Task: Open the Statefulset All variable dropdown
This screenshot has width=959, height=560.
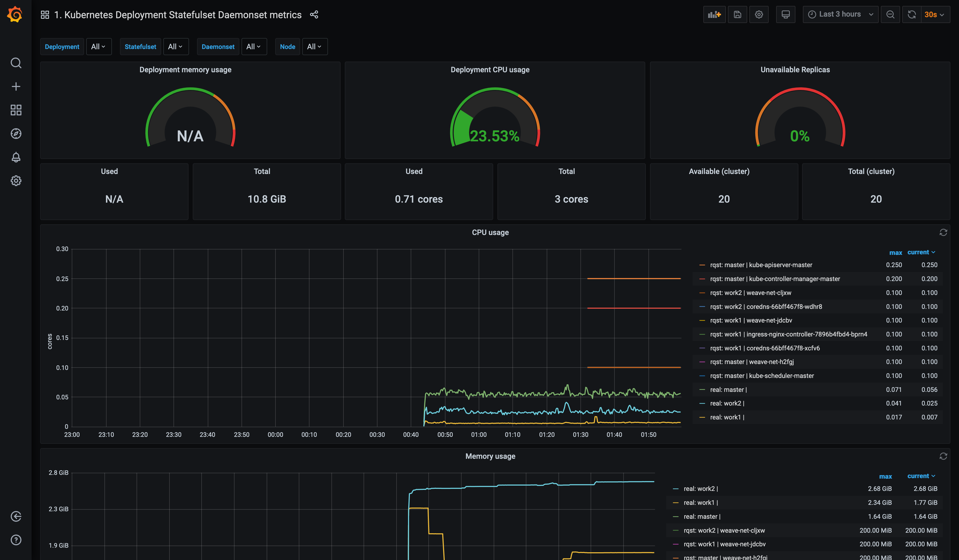Action: tap(176, 46)
